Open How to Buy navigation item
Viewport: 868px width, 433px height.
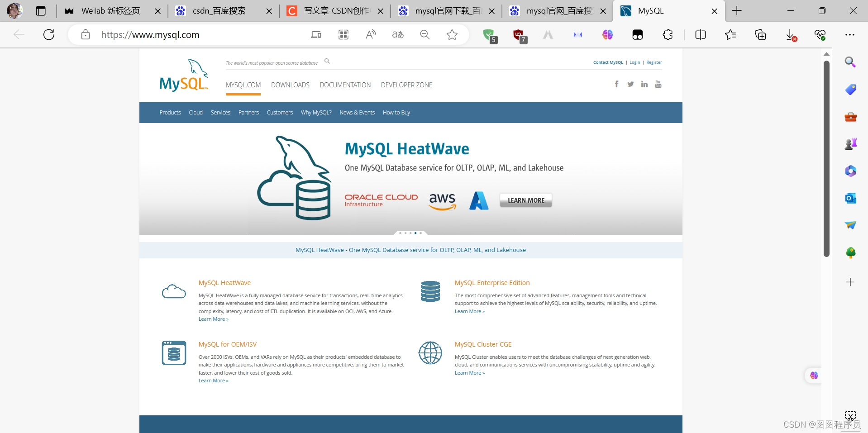coord(396,113)
